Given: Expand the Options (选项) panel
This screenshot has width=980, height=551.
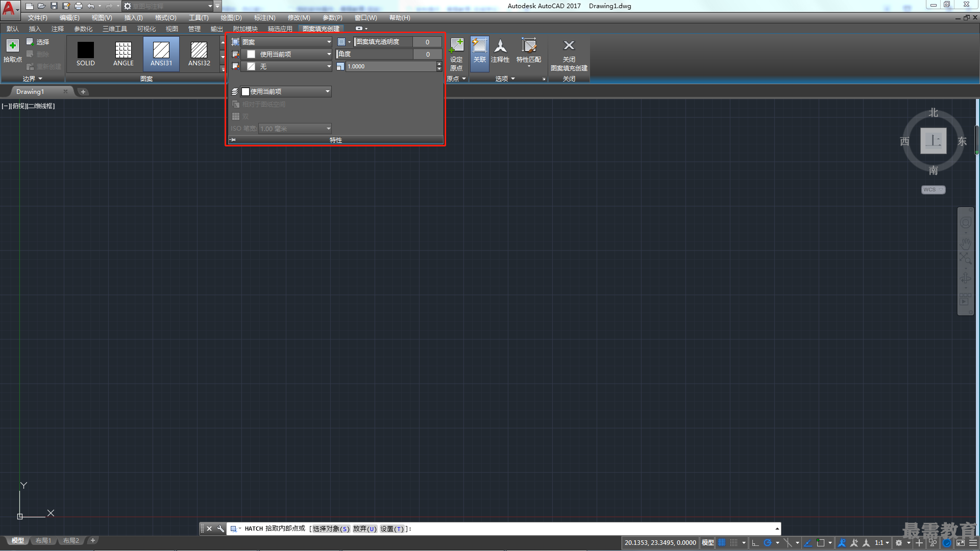Looking at the screenshot, I should (505, 79).
